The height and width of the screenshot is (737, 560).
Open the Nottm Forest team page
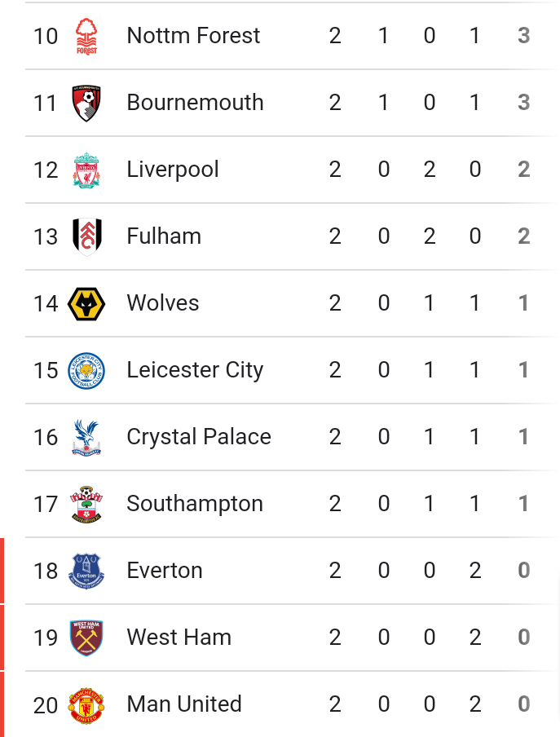[193, 36]
